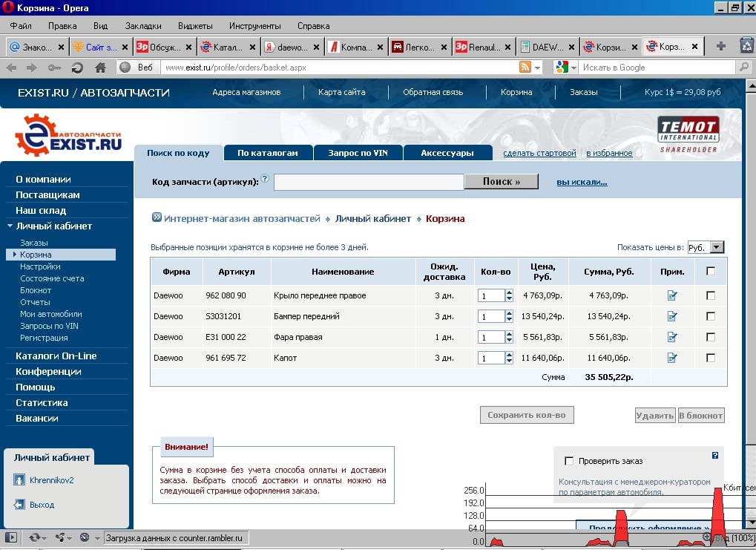Focus the Код запчасти (артикул) input field
The image size is (756, 550).
coord(369,182)
